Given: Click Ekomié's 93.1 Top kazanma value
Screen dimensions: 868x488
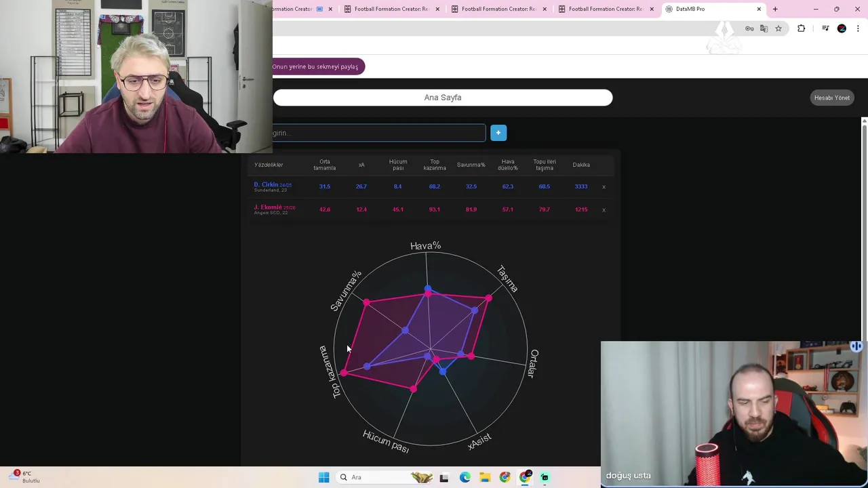Looking at the screenshot, I should [435, 209].
